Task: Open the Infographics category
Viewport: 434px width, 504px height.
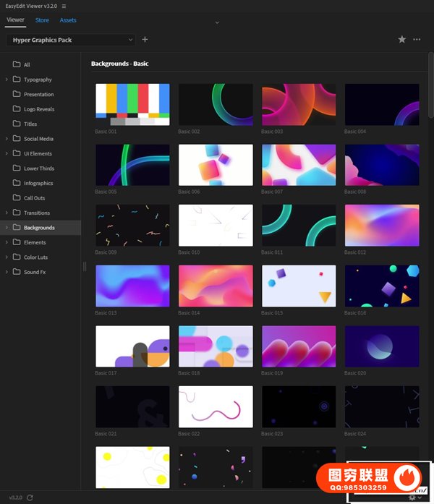Action: (x=38, y=183)
